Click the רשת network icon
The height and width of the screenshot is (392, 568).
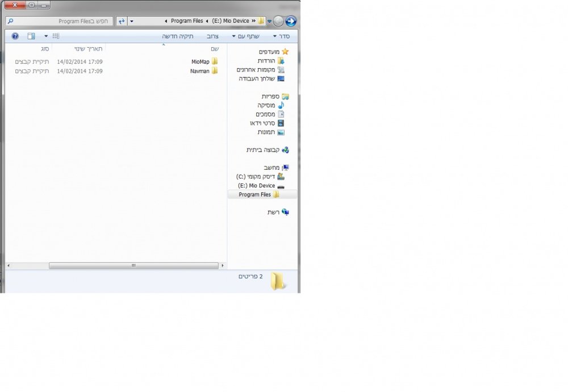coord(286,212)
